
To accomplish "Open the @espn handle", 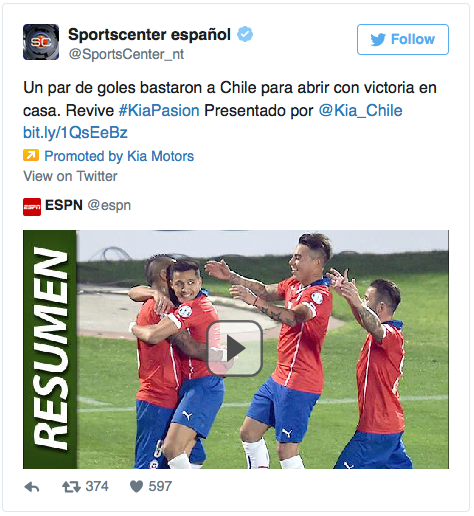I will [x=109, y=205].
